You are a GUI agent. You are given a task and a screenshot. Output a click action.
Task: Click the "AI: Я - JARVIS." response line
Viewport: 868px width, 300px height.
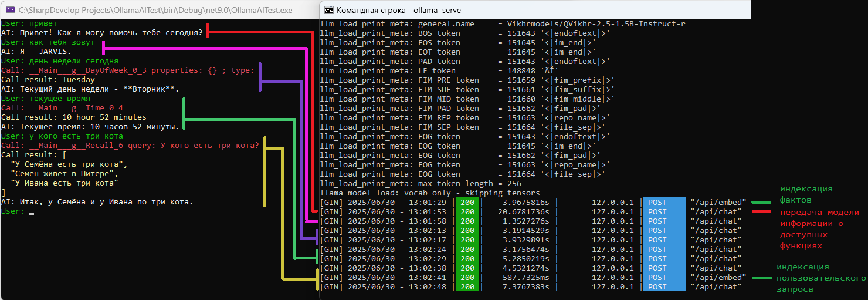pos(36,52)
